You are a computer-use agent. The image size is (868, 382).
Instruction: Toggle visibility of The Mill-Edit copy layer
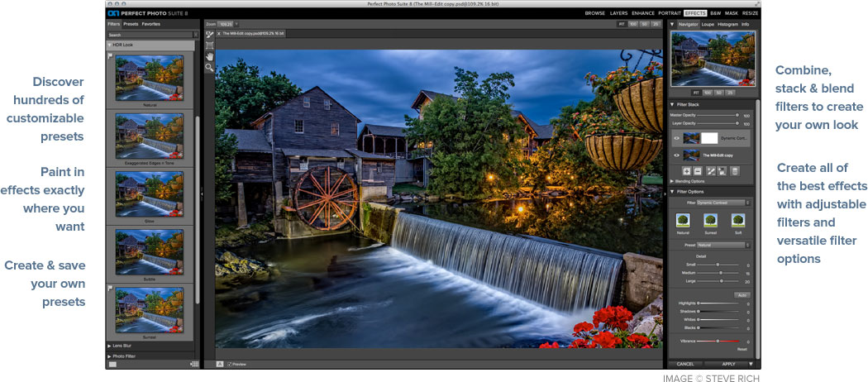(676, 155)
